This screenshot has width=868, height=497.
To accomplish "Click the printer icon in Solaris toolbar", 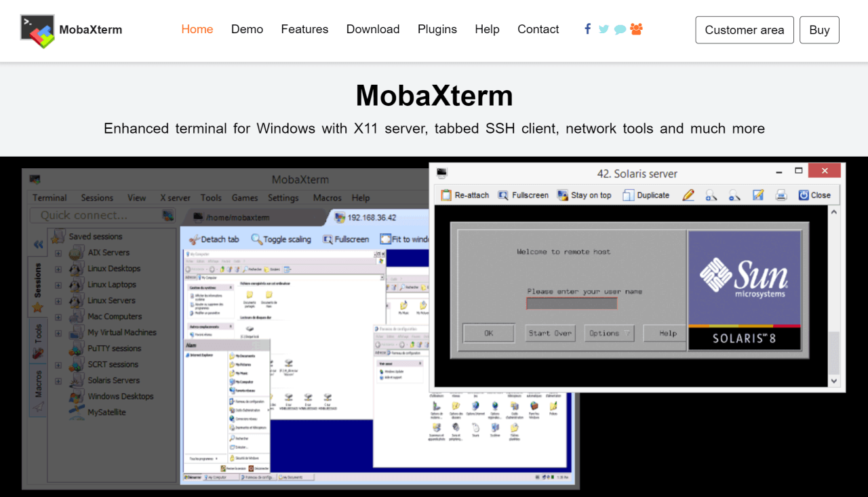I will (x=781, y=195).
